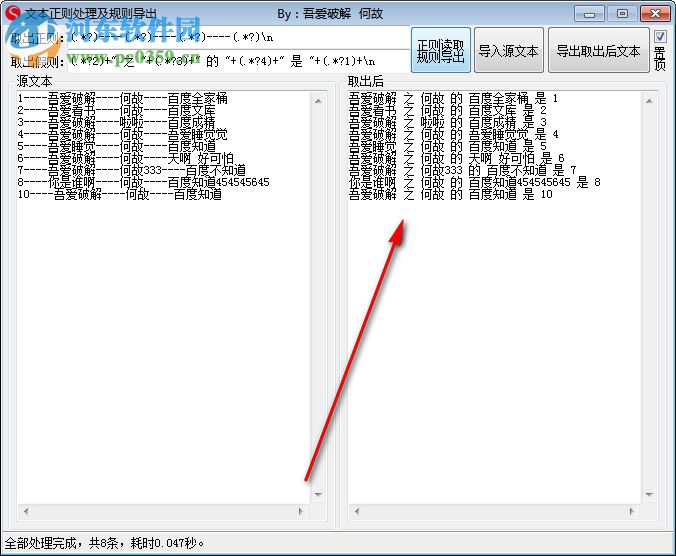
Task: Select output line ending 吾爱睡觉觉 是 4
Action: pos(454,134)
